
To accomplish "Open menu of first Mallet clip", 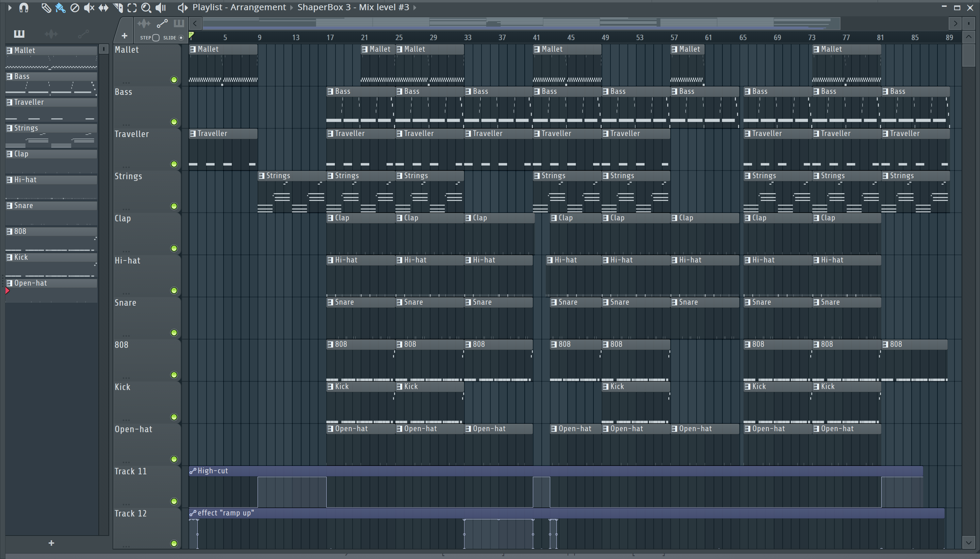I will (x=193, y=49).
